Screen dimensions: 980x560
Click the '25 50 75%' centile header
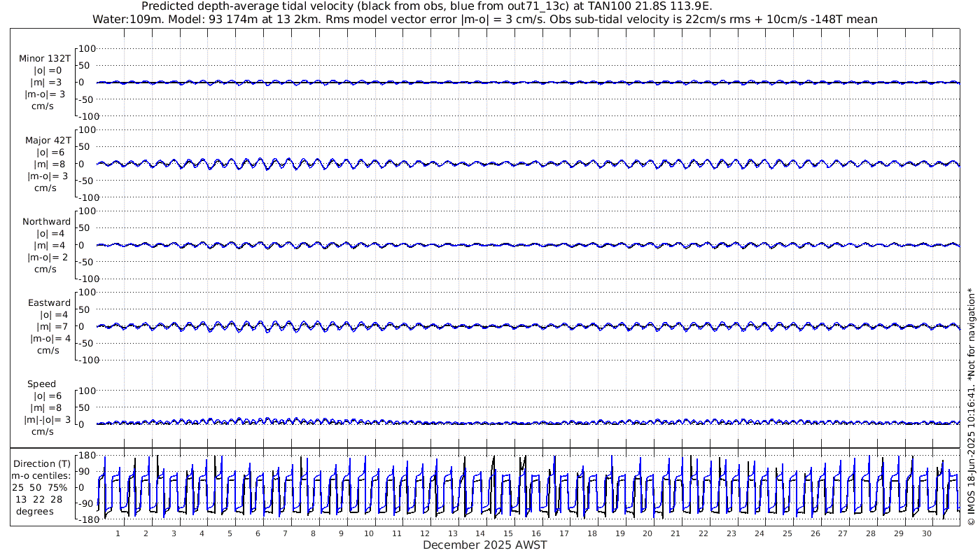click(40, 487)
